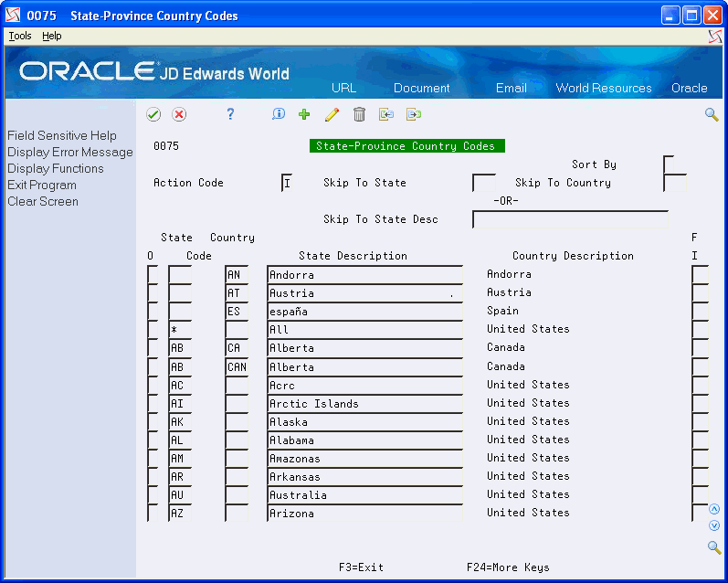Screen dimensions: 728x583
Task: Click the option field in Andorra row
Action: [153, 274]
